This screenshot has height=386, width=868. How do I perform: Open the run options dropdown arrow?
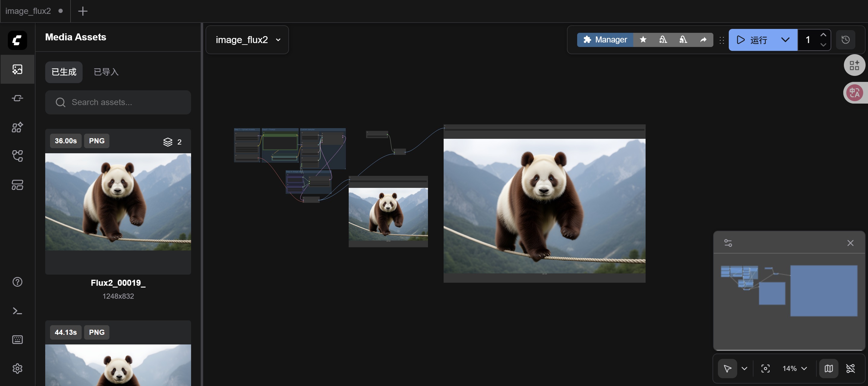785,40
